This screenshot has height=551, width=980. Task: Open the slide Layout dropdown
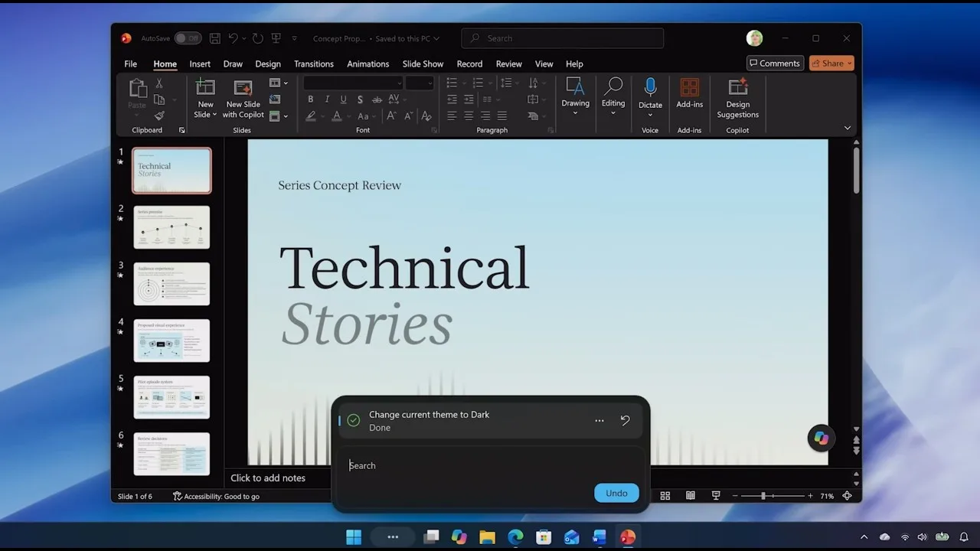coord(279,83)
